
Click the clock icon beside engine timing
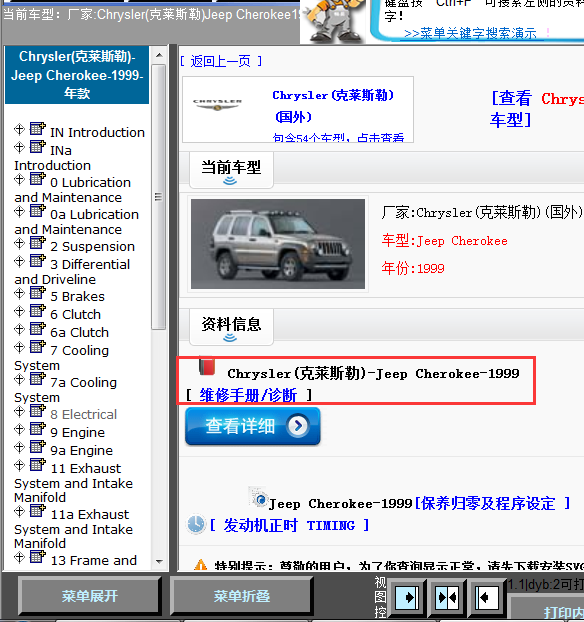(x=196, y=524)
